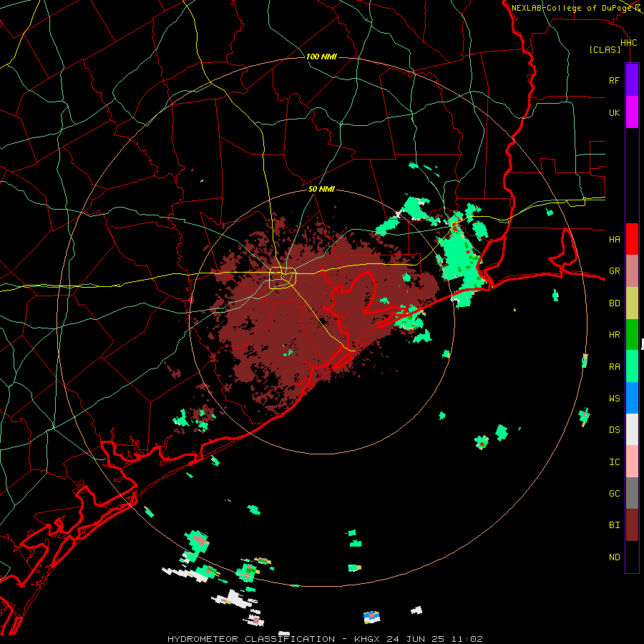Click the HA red legend swatch
The height and width of the screenshot is (644, 644).
click(x=632, y=239)
